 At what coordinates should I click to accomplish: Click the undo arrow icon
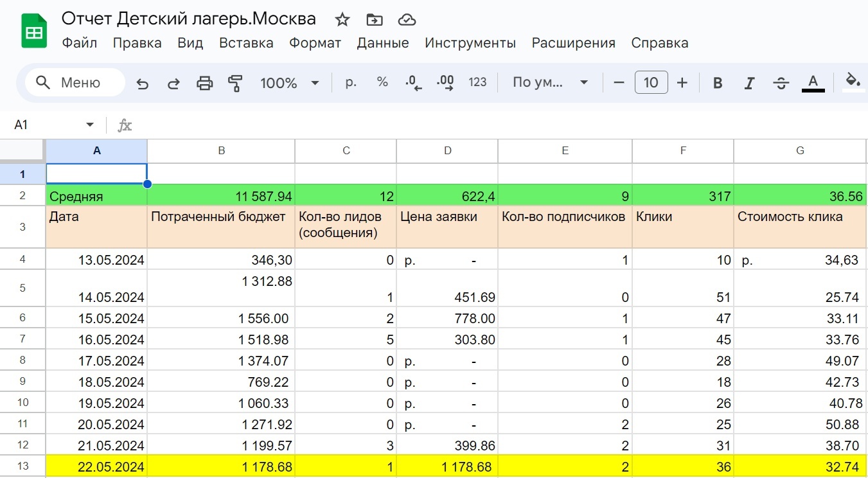point(143,83)
